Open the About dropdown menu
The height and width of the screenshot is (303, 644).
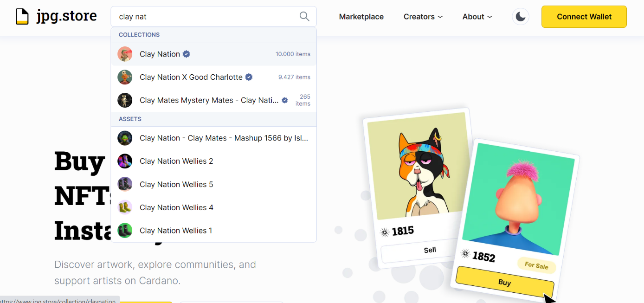pyautogui.click(x=477, y=17)
